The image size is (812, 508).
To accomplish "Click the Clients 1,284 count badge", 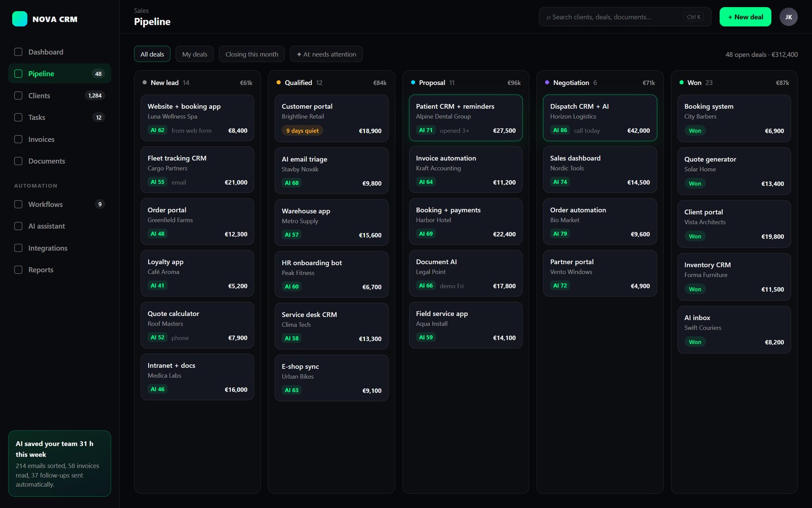I will tap(95, 96).
